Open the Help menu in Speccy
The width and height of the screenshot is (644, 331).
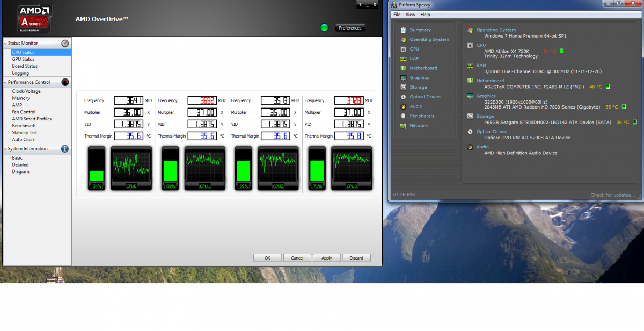pyautogui.click(x=425, y=15)
